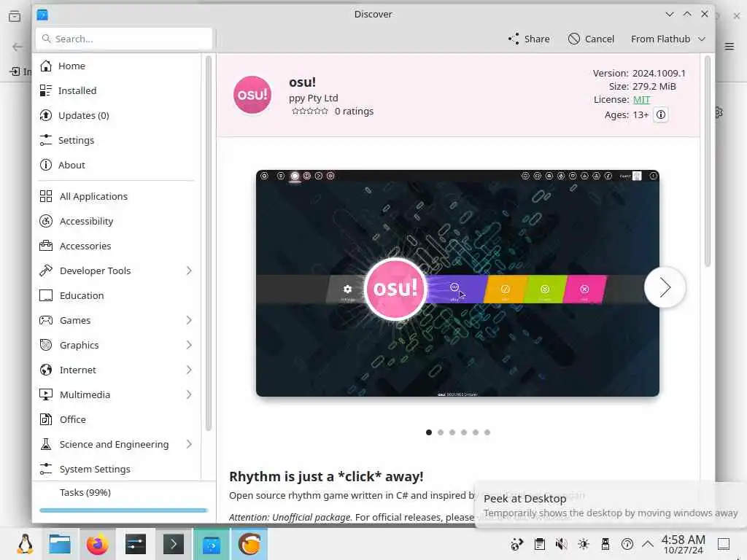Open the About info icon

(46, 165)
